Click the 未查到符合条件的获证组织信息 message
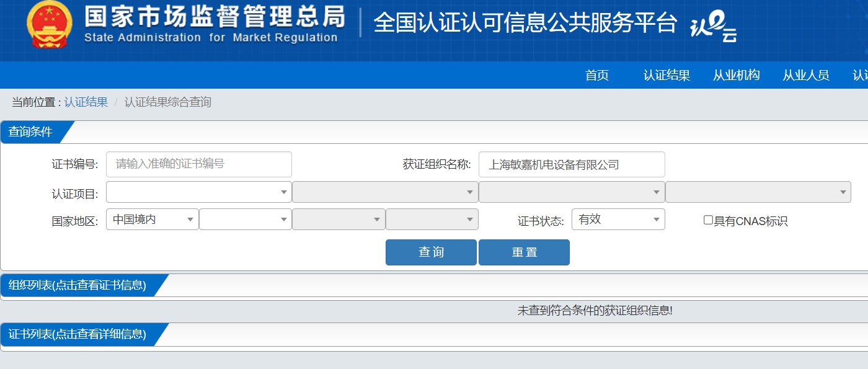This screenshot has width=868, height=369. tap(595, 311)
